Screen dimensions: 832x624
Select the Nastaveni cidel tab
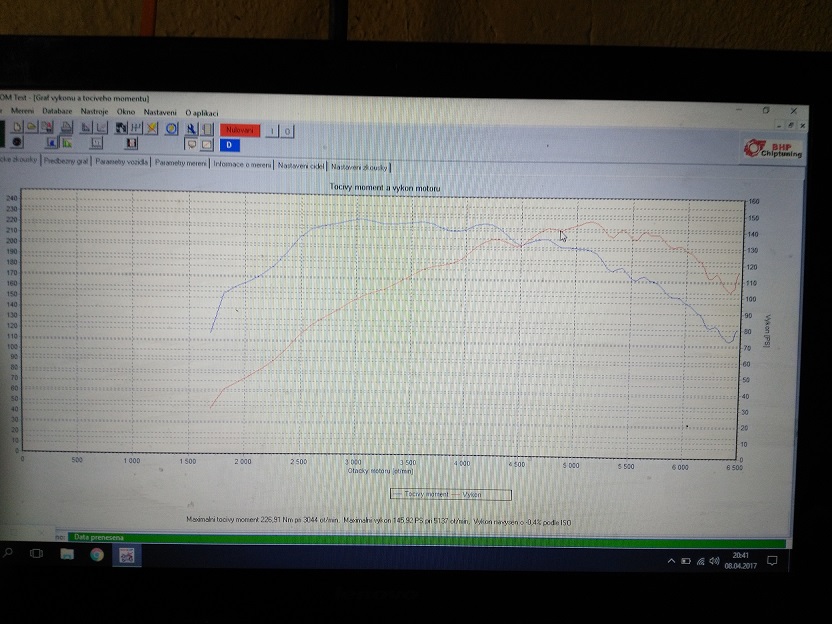click(301, 166)
